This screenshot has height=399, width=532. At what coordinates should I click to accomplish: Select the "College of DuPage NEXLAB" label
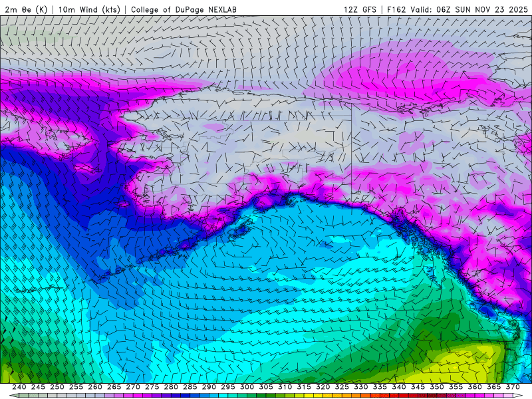point(184,9)
